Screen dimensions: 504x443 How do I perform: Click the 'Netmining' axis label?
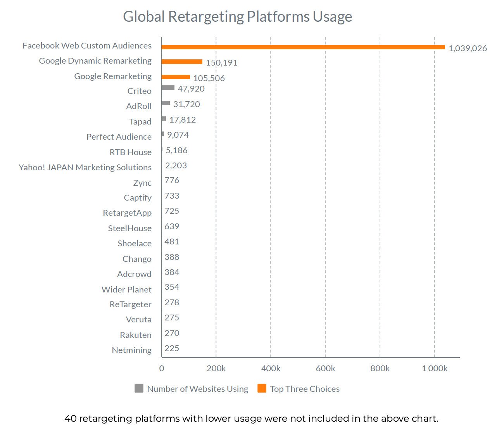coord(132,350)
